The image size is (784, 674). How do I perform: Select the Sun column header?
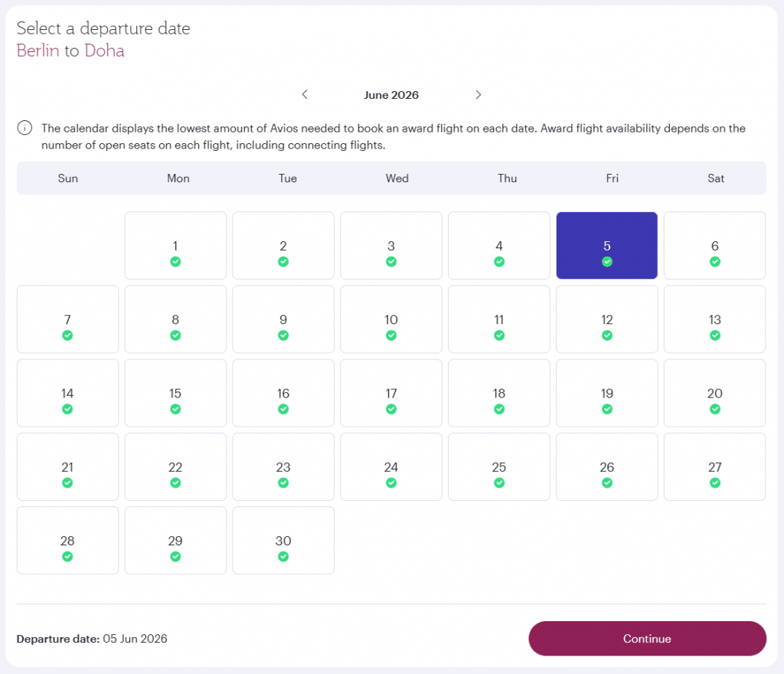[x=67, y=178]
